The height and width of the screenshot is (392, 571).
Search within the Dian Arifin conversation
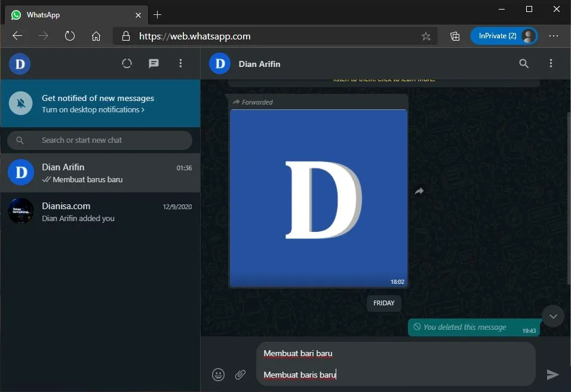click(524, 63)
